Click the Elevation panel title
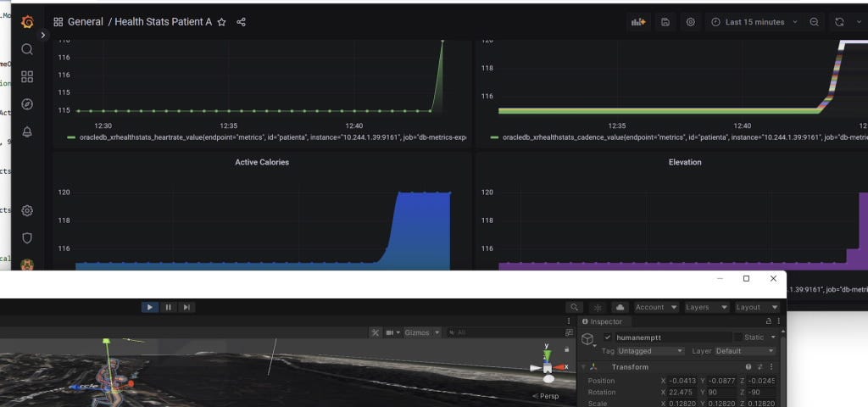Viewport: 868px width, 407px height. [685, 162]
